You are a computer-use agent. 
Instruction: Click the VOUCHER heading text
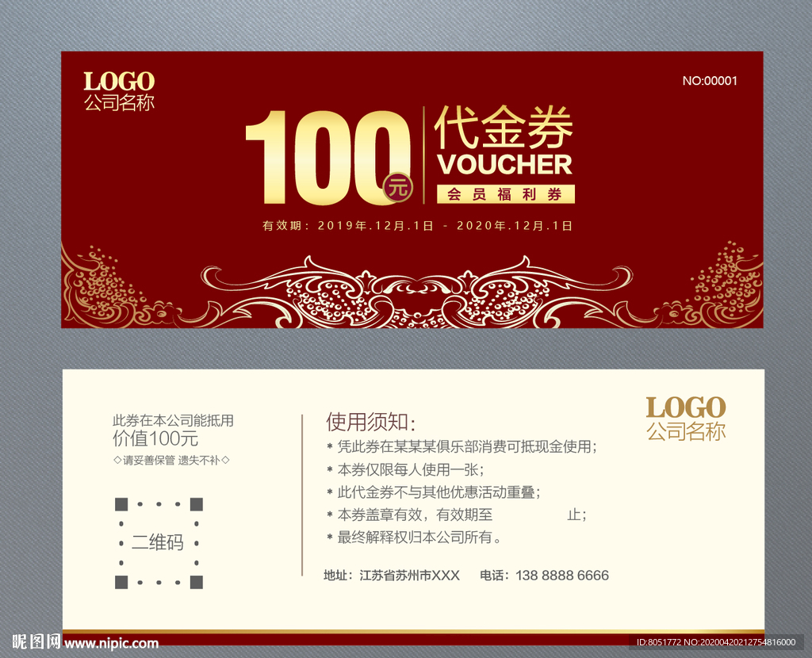pyautogui.click(x=504, y=165)
